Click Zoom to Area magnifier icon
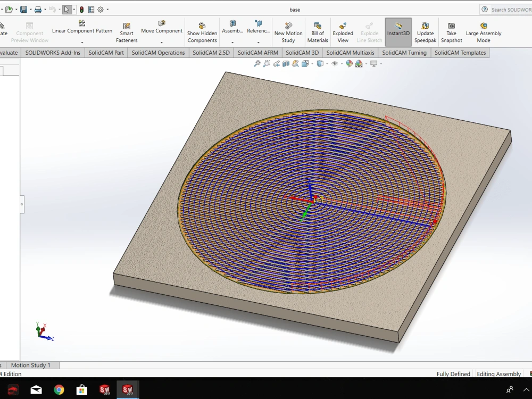 coord(267,63)
